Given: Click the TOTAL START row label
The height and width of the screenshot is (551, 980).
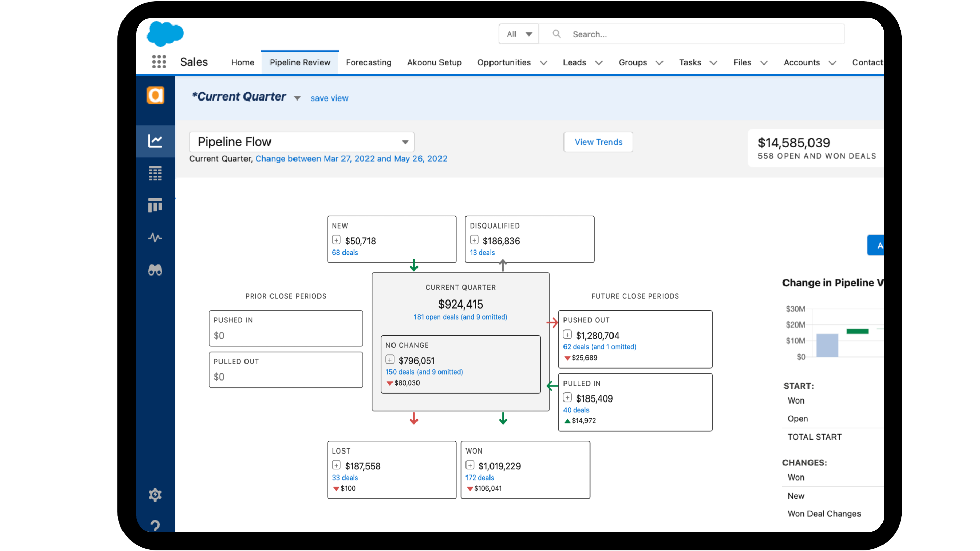Looking at the screenshot, I should point(815,437).
